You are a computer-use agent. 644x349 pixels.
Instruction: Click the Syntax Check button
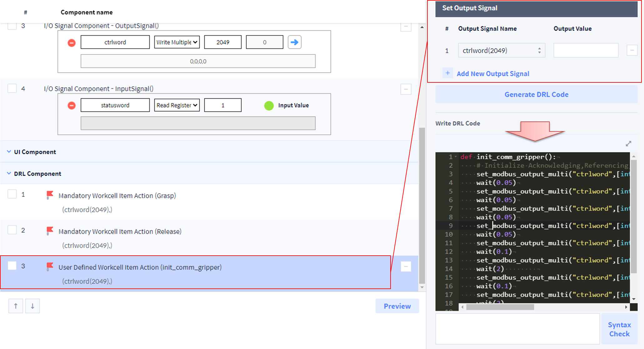(x=619, y=329)
